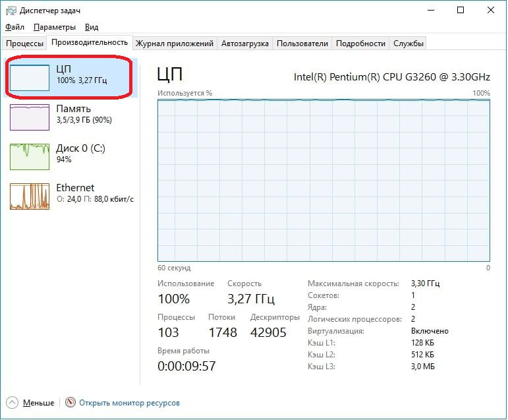The image size is (508, 420).
Task: Click the Диск 0 (C:) label
Action: pyautogui.click(x=80, y=148)
